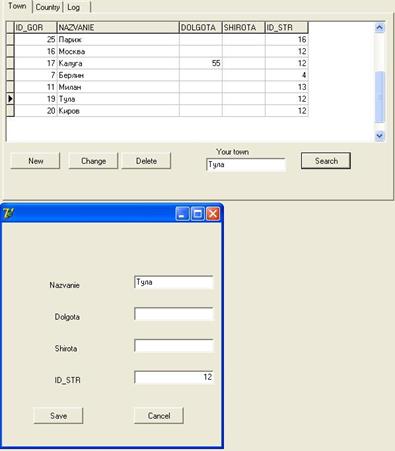
Task: Select the Милан town name cell
Action: (118, 87)
